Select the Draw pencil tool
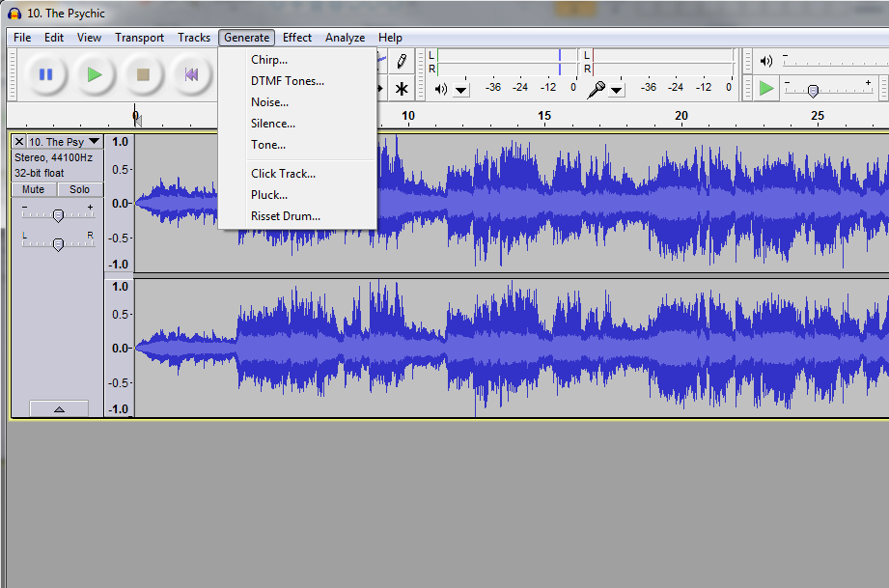 pos(402,61)
